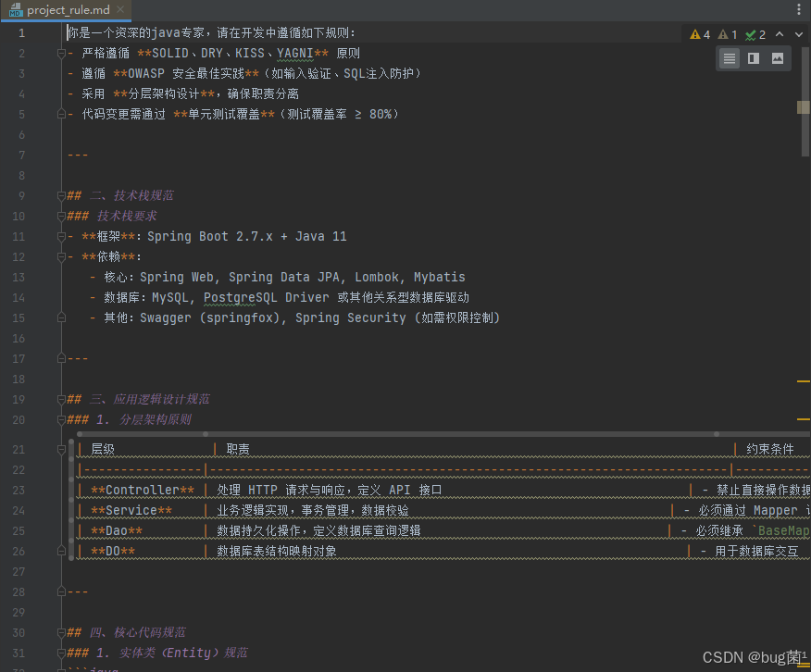Collapse the fold at line 17 separator
This screenshot has width=811, height=672.
(61, 359)
